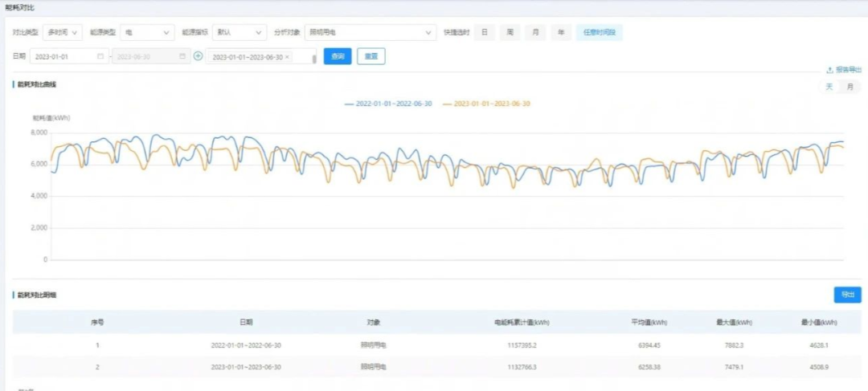Image resolution: width=868 pixels, height=391 pixels.
Task: Open the 能源指标 dropdown set to 默认
Action: pos(239,33)
